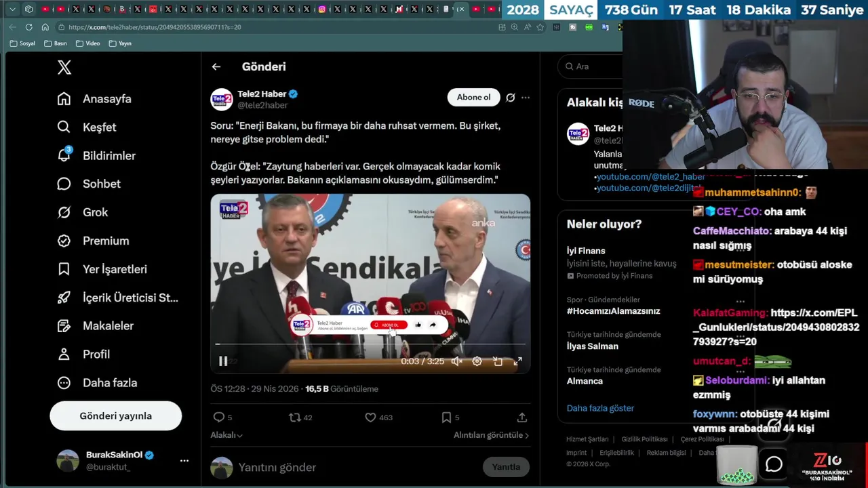The image size is (868, 488).
Task: Click Gönderi yayınla button
Action: pos(116,416)
